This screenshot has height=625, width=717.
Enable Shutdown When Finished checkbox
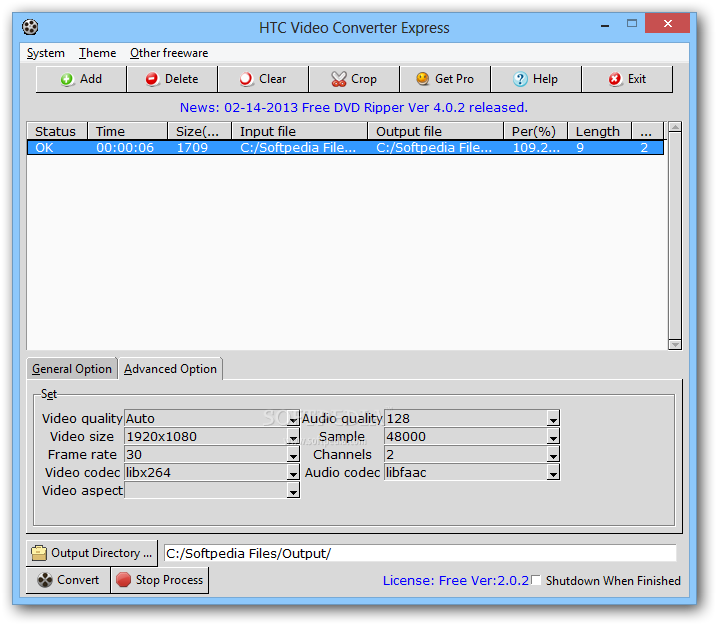pyautogui.click(x=536, y=580)
